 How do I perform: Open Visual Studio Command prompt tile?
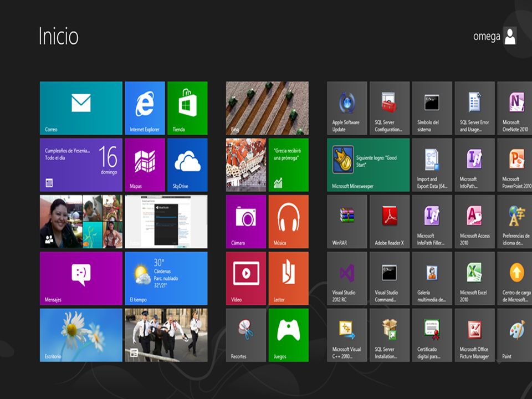[x=390, y=278]
